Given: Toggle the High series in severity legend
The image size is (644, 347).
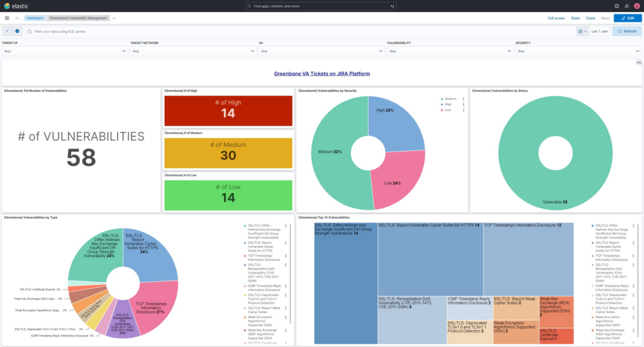Looking at the screenshot, I should coord(448,104).
